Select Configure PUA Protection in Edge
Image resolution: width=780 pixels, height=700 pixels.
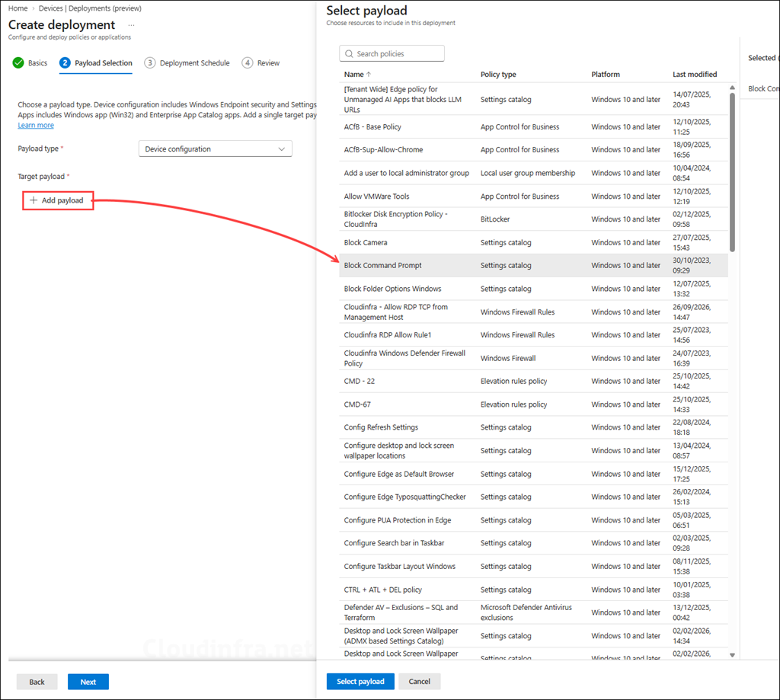(x=533, y=520)
